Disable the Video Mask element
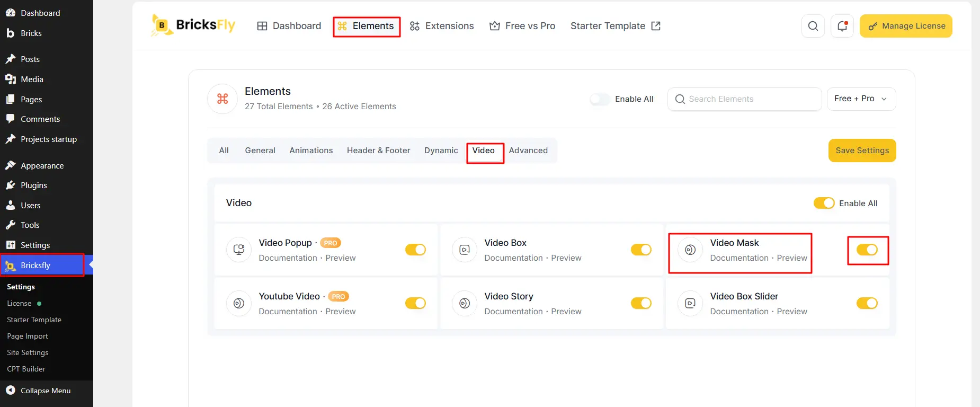The height and width of the screenshot is (407, 980). click(867, 250)
